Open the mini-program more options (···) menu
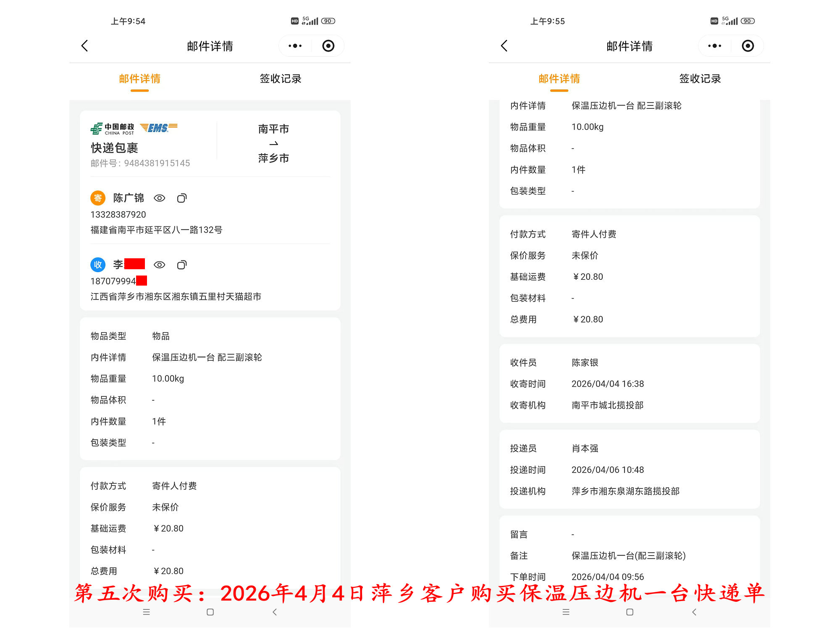 [x=295, y=45]
